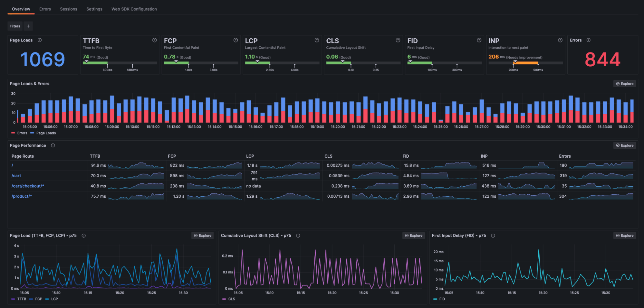Screen dimensions: 644x308
Task: Open the Filters selector
Action: pos(15,26)
